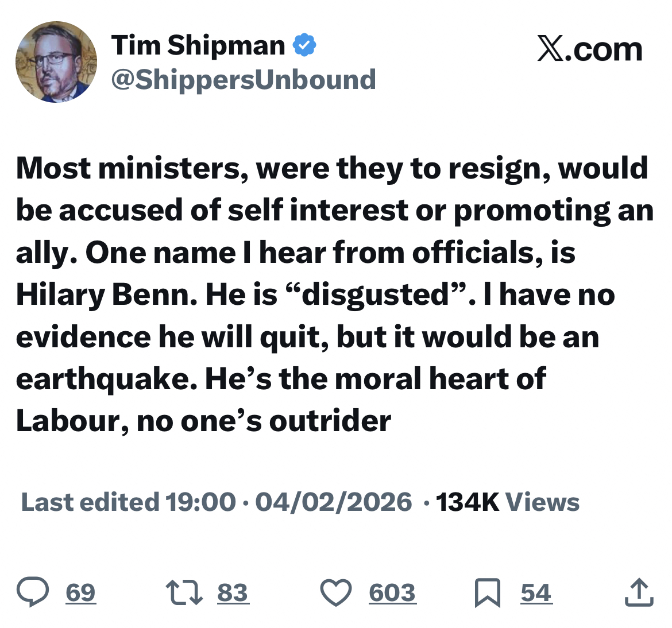Open the @ShippersUnbound handle
Image resolution: width=672 pixels, height=628 pixels.
pyautogui.click(x=244, y=79)
